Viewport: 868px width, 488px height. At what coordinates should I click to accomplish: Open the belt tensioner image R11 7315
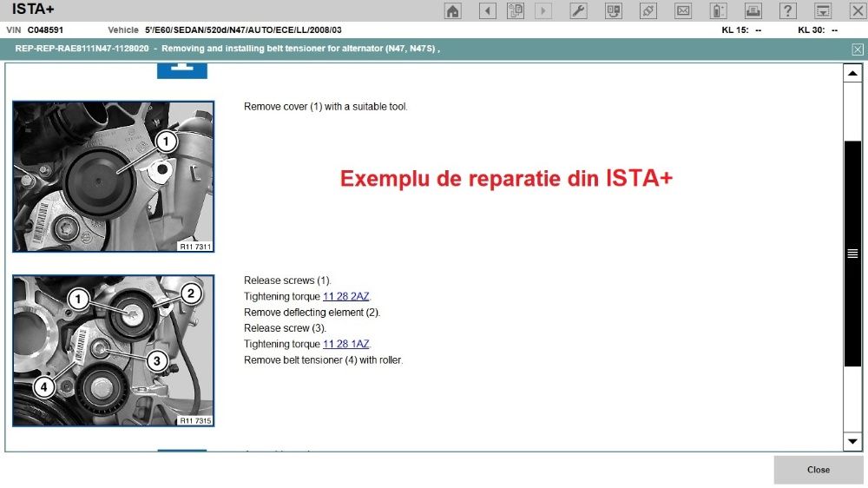point(114,351)
